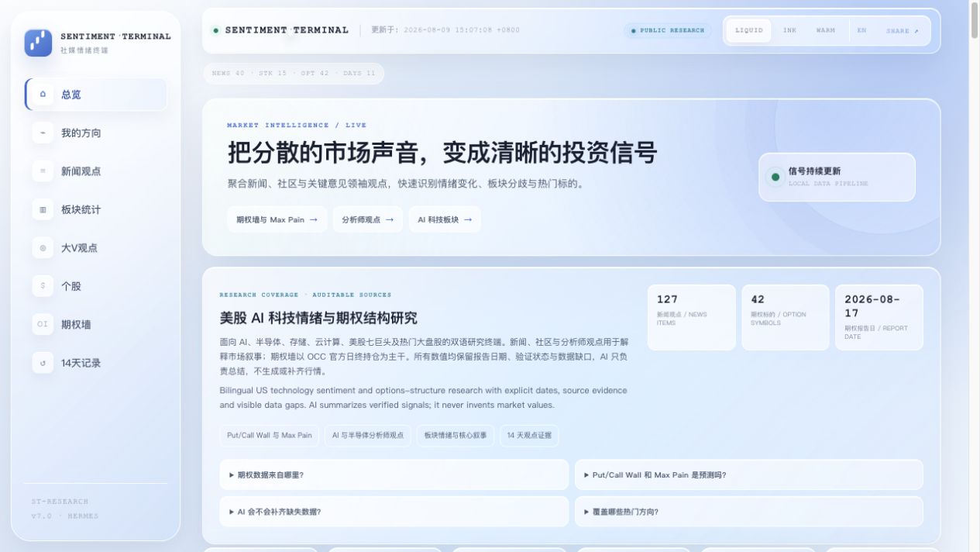Viewport: 980px width, 552px height.
Task: Open the 总览 sidebar item
Action: [96, 94]
